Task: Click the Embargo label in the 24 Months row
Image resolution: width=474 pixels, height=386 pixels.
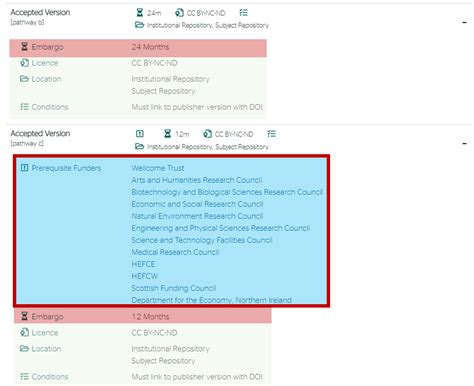Action: (x=47, y=47)
